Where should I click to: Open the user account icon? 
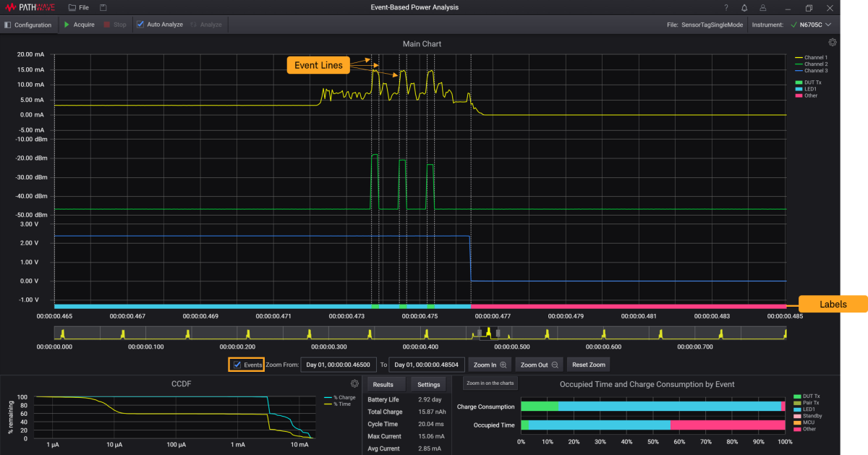pos(762,8)
